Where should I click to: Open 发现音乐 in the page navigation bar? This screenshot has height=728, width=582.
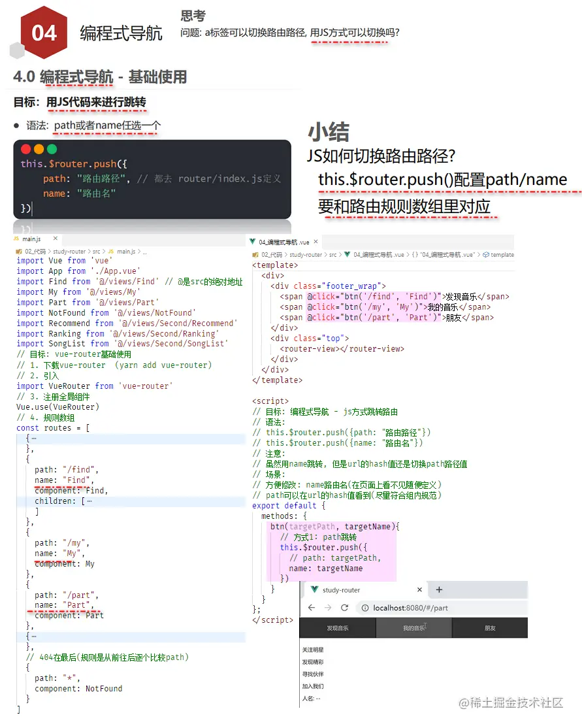(338, 628)
